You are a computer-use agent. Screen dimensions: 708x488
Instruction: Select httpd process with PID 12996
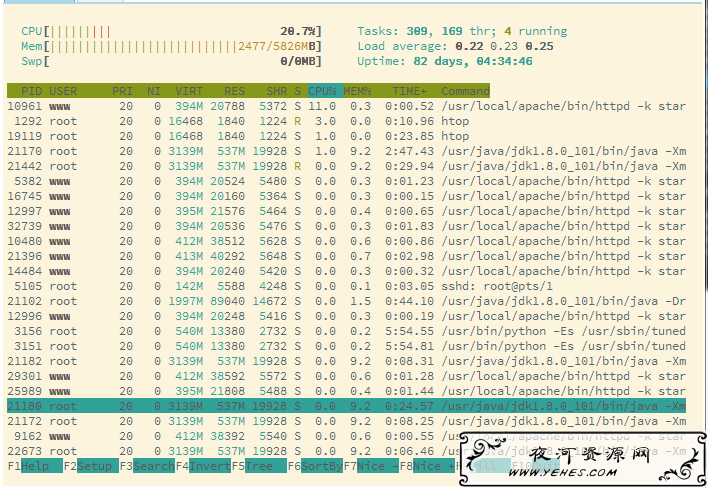pos(346,316)
